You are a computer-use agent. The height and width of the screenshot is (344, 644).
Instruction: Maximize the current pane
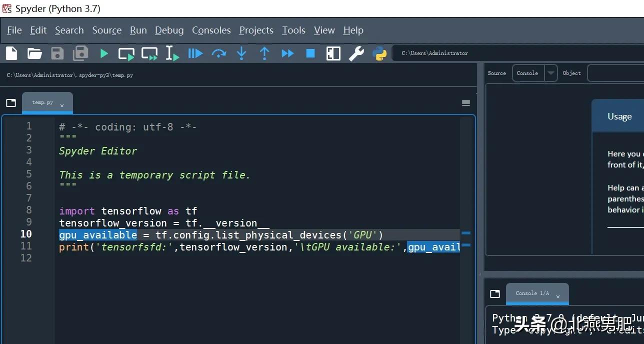click(x=333, y=53)
